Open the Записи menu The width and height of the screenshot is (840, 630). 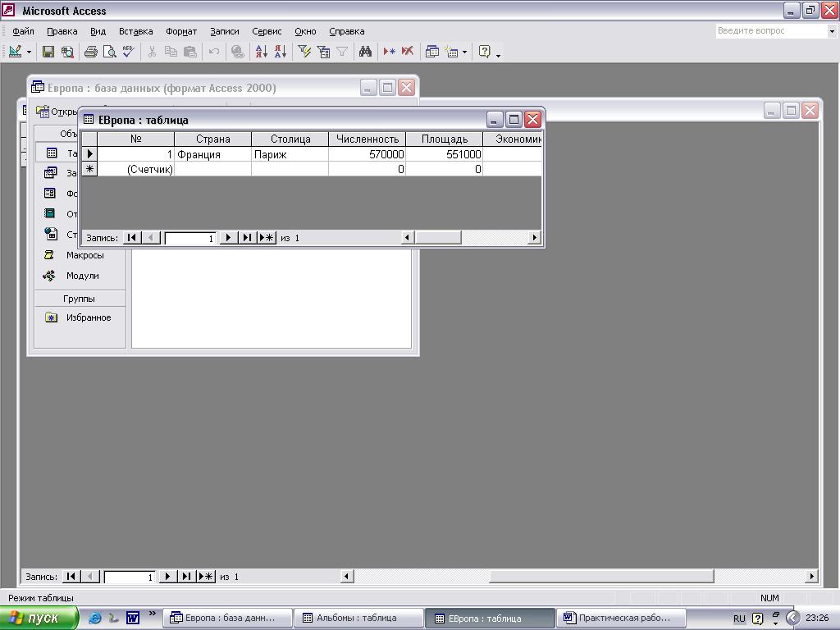tap(225, 31)
